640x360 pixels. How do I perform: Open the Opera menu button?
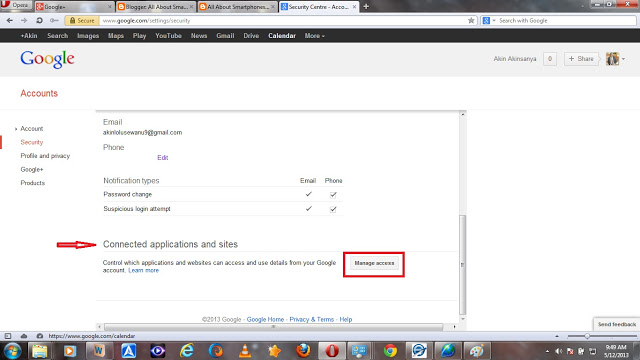point(16,5)
